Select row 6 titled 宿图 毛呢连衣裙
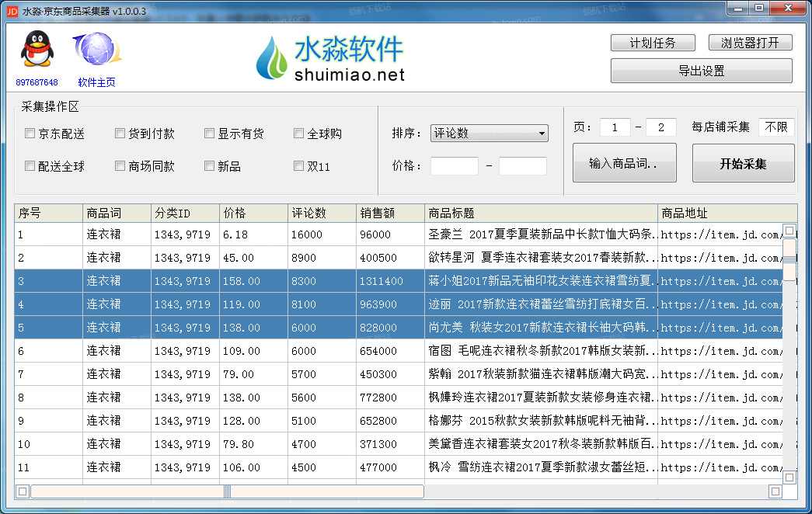Image resolution: width=812 pixels, height=514 pixels. 399,351
